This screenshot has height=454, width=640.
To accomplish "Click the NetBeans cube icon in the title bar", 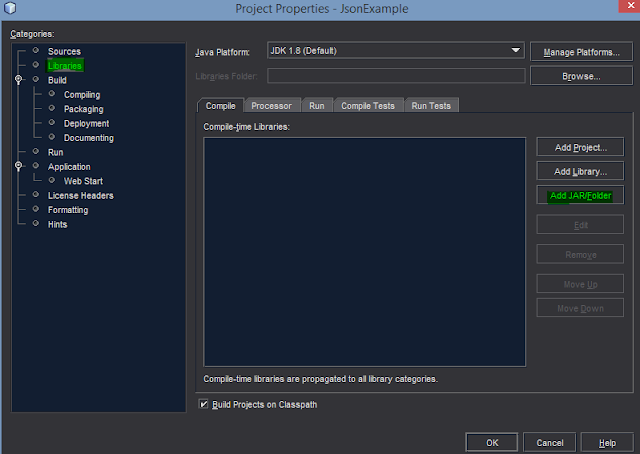I will [10, 8].
